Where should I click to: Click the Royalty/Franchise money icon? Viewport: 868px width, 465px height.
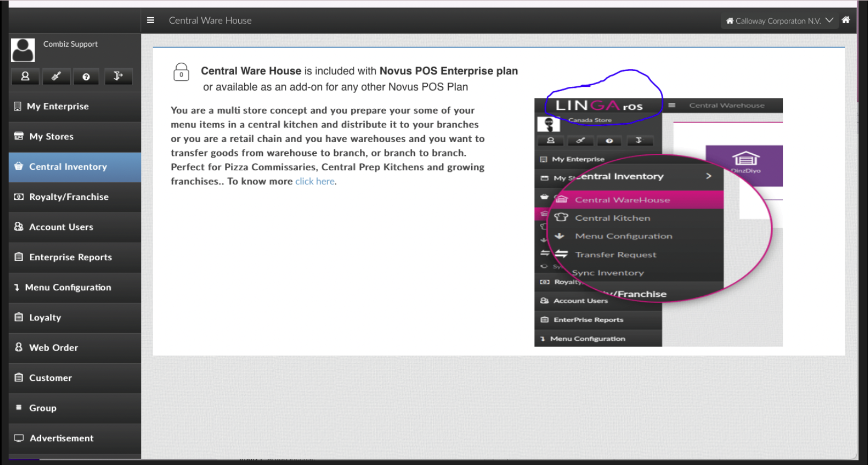19,197
